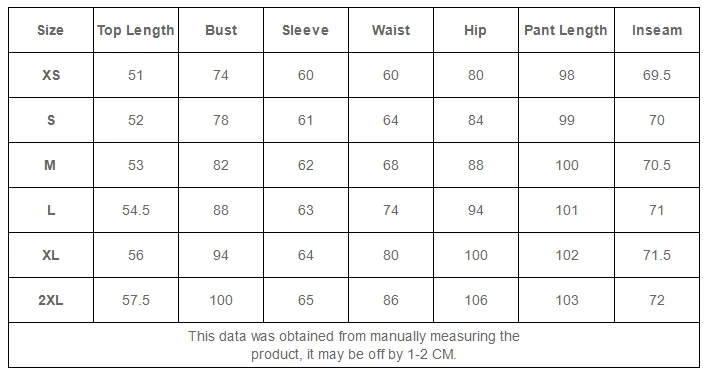
Task: Select the 2XL size row label
Action: [50, 300]
